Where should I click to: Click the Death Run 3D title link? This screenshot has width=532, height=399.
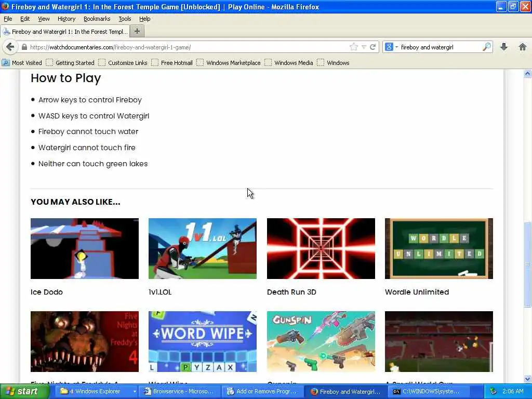click(291, 292)
